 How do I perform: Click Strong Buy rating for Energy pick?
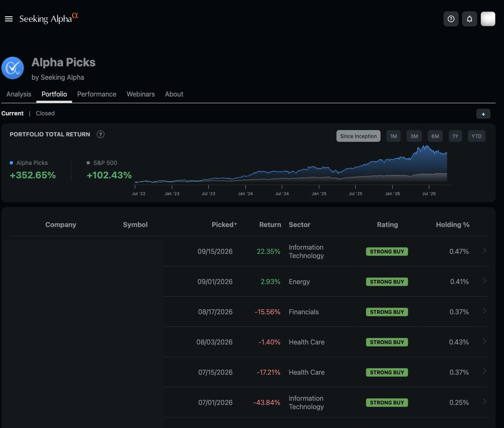(x=387, y=282)
